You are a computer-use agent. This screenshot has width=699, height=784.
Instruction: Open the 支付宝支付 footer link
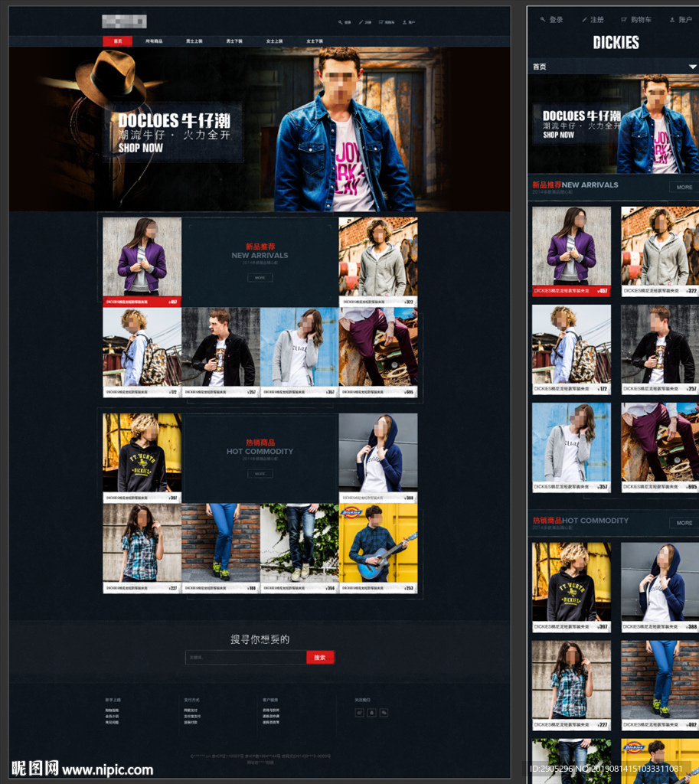(x=192, y=716)
